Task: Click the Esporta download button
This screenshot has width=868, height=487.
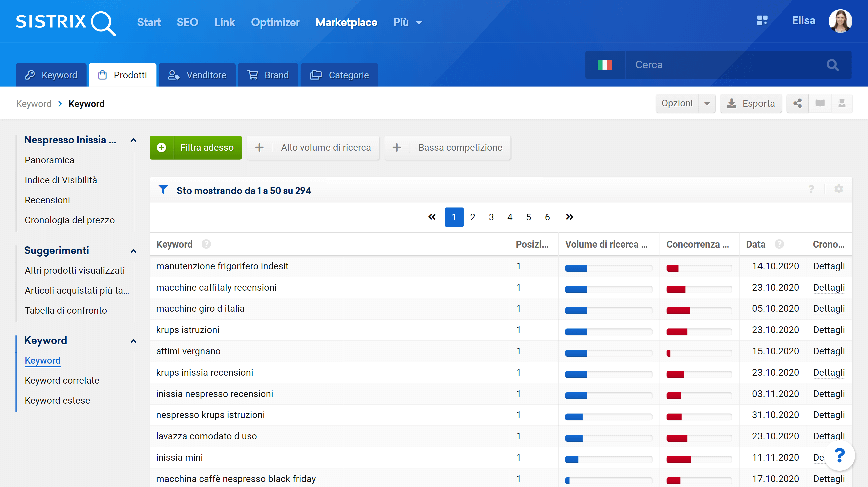Action: (751, 103)
